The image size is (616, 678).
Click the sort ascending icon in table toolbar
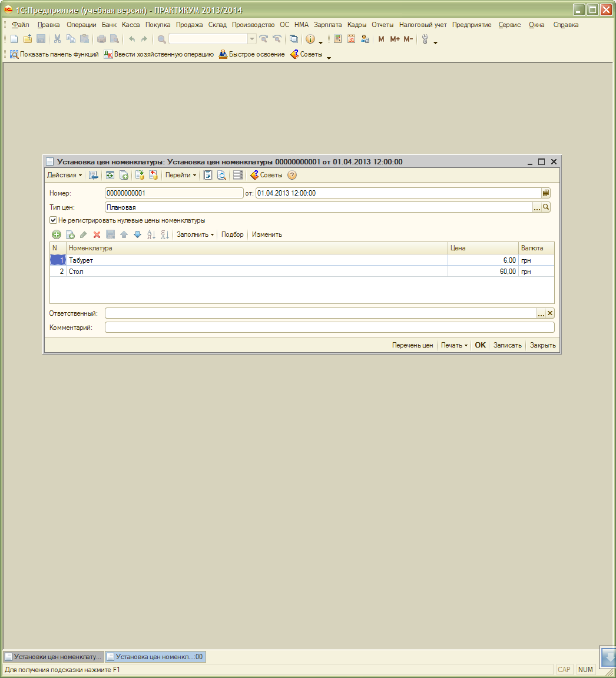(x=151, y=235)
